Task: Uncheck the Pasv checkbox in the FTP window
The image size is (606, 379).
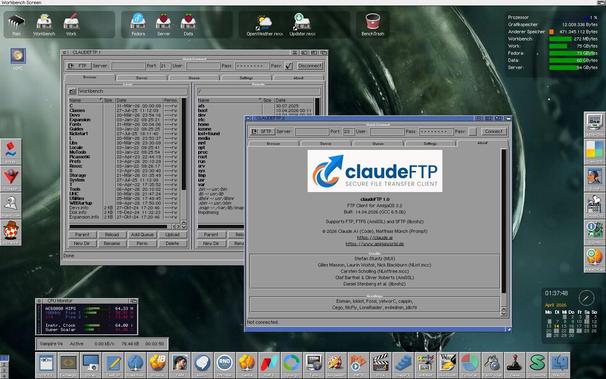Action: (289, 66)
